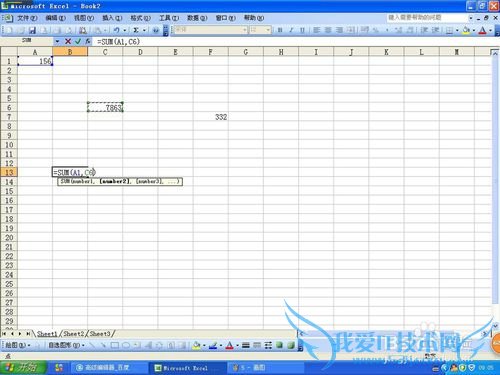
Task: Apply center alignment
Action: (328, 30)
